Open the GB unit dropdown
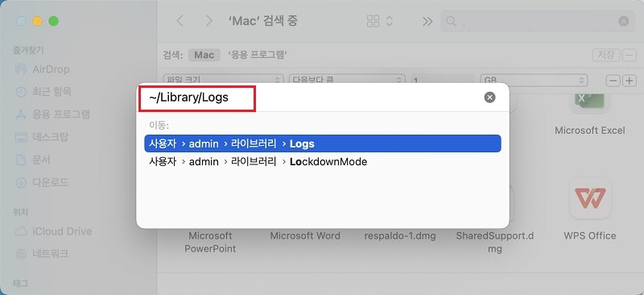Viewport: 644px width, 295px height. (534, 80)
